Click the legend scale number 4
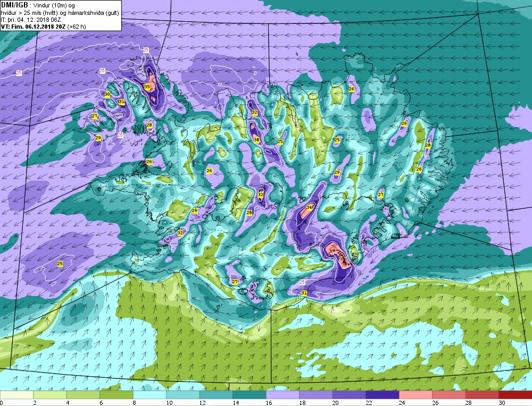 68,403
